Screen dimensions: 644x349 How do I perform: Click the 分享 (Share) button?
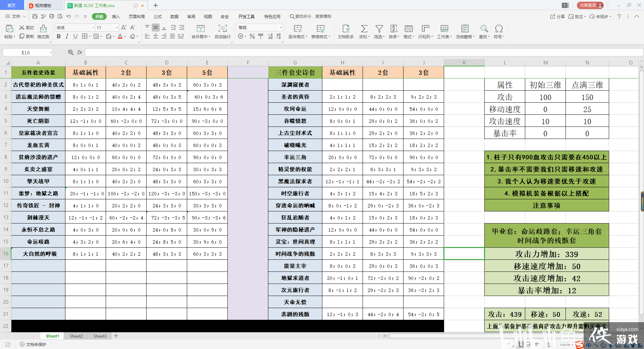tap(557, 16)
